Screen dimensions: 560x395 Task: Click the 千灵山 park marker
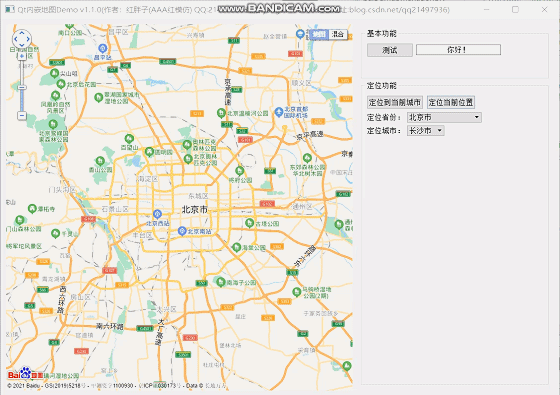pos(55,234)
